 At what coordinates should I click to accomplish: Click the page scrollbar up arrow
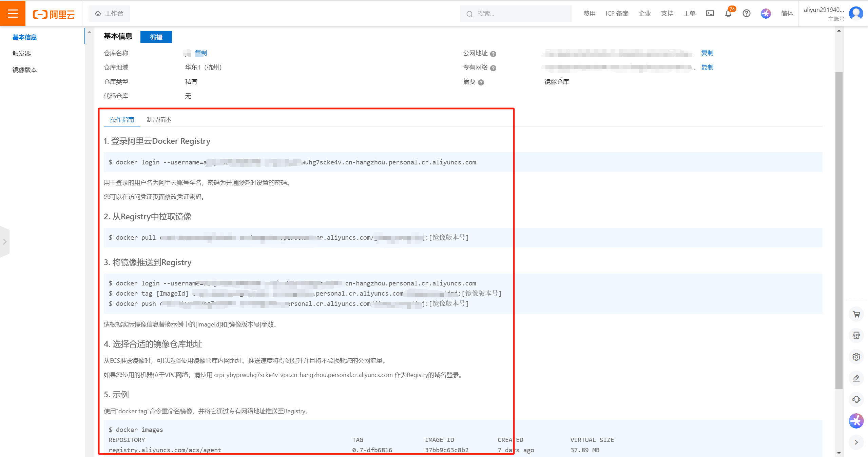coord(839,31)
